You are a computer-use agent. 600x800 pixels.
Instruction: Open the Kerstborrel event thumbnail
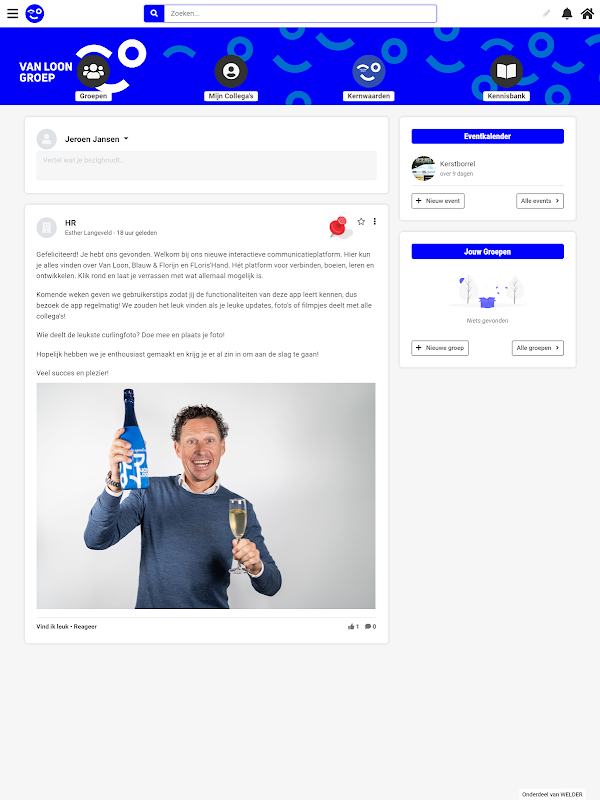[423, 168]
